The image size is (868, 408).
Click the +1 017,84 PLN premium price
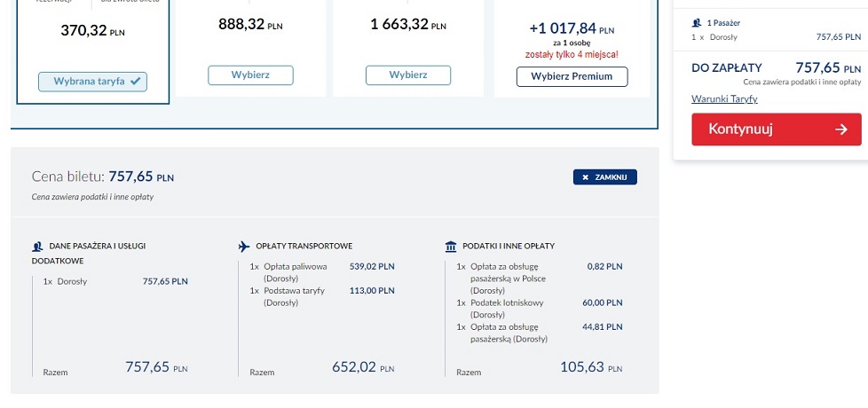tap(572, 28)
